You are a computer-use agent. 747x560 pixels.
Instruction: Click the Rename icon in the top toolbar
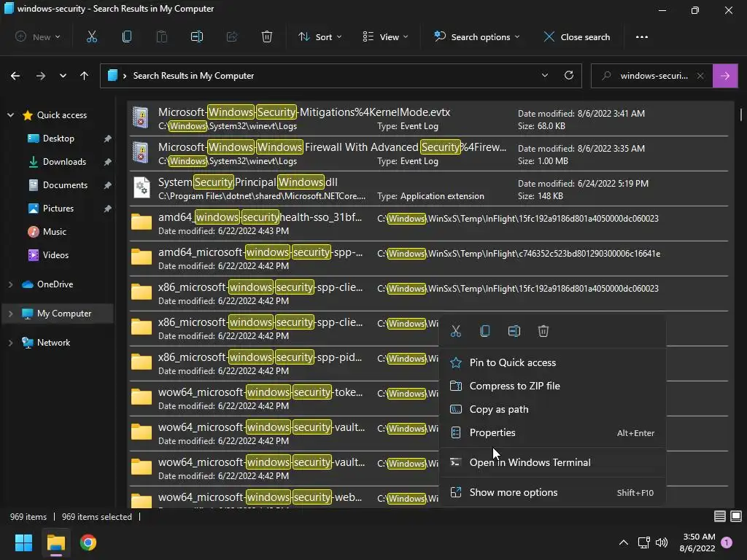pyautogui.click(x=197, y=36)
